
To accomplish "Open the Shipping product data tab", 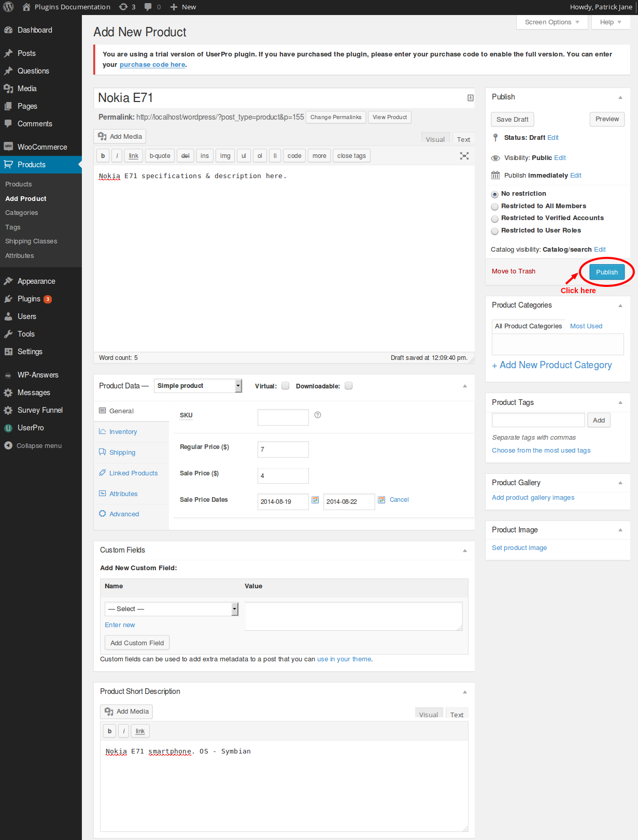I will click(132, 453).
